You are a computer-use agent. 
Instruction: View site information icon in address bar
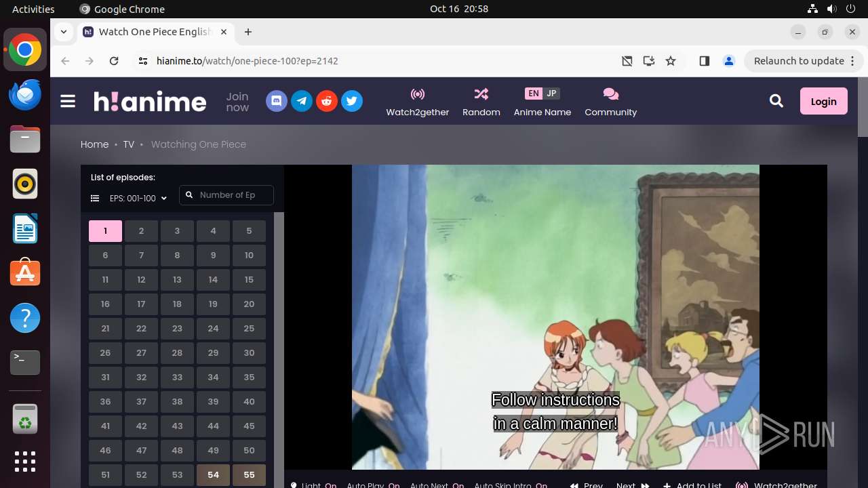(142, 61)
